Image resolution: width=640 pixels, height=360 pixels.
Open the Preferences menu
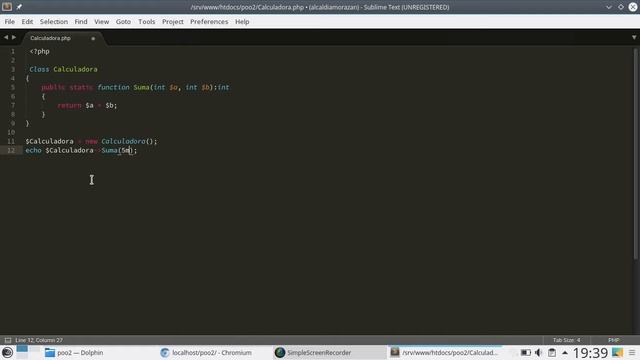[209, 22]
